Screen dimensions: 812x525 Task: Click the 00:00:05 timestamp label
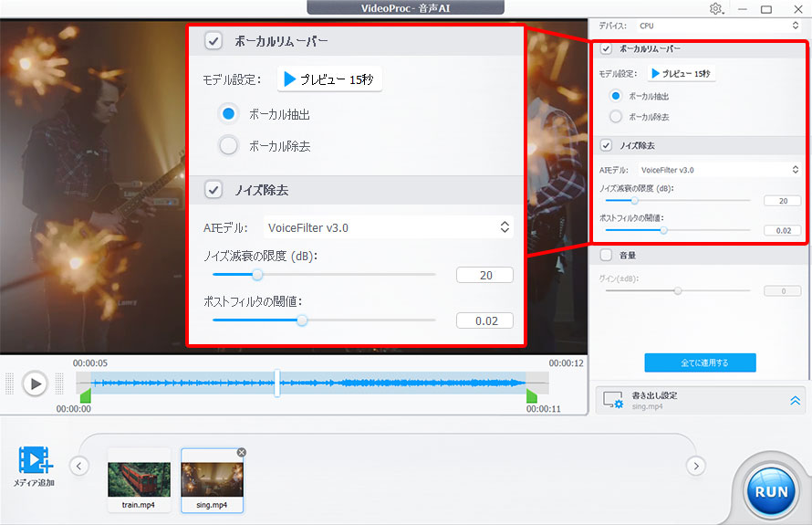[90, 363]
